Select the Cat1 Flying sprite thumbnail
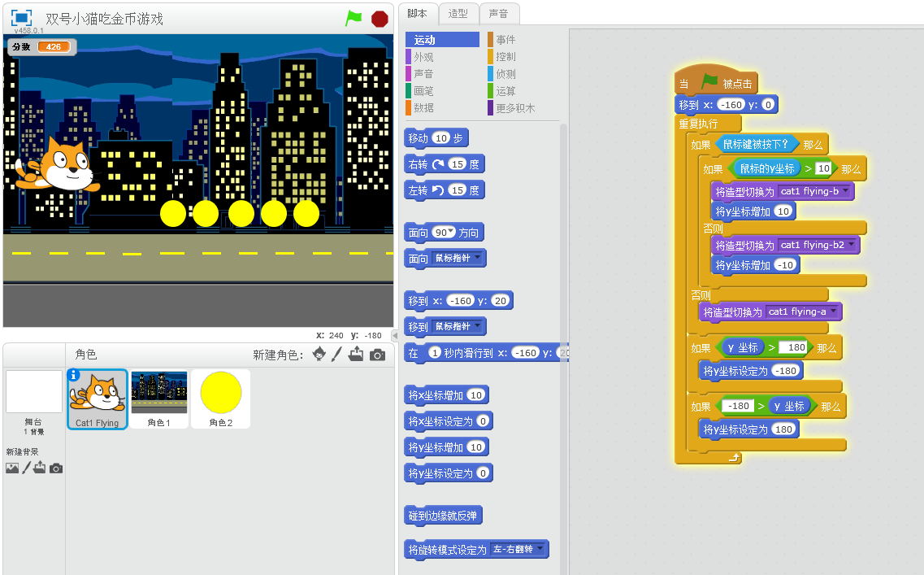Viewport: 924px width, 575px height. coord(98,399)
